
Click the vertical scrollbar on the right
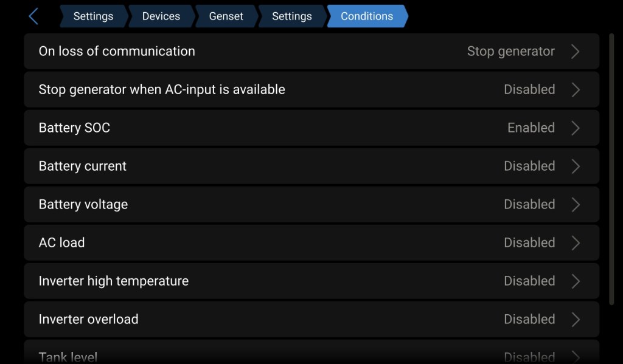(611, 169)
